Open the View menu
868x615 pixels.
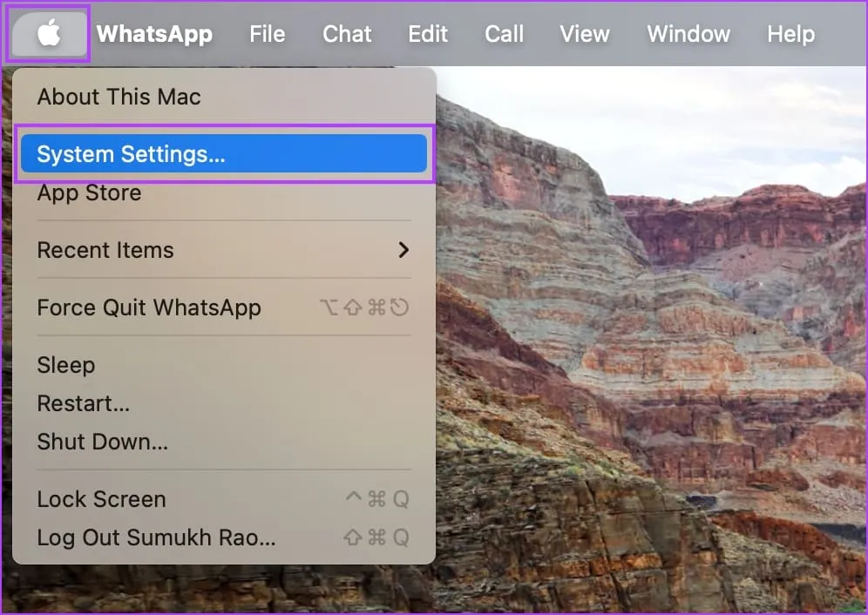pos(585,34)
